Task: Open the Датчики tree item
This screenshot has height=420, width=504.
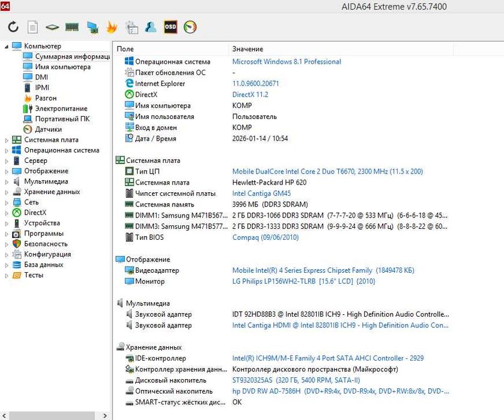Action: pyautogui.click(x=48, y=129)
